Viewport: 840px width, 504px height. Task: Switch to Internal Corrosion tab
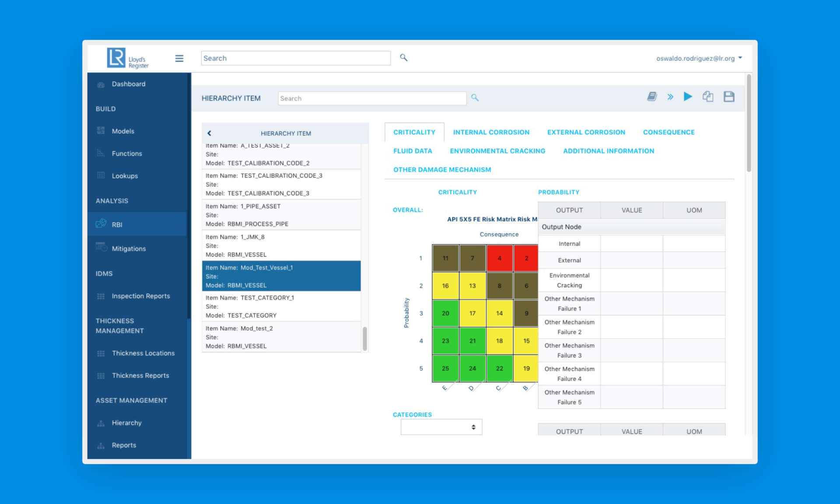pos(491,133)
